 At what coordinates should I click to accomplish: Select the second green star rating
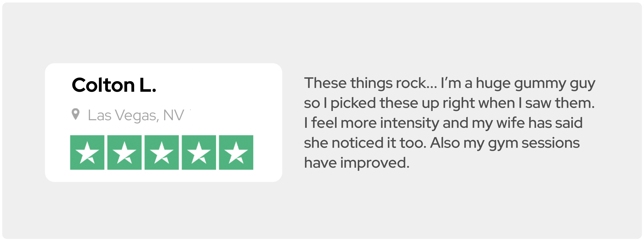coord(125,153)
